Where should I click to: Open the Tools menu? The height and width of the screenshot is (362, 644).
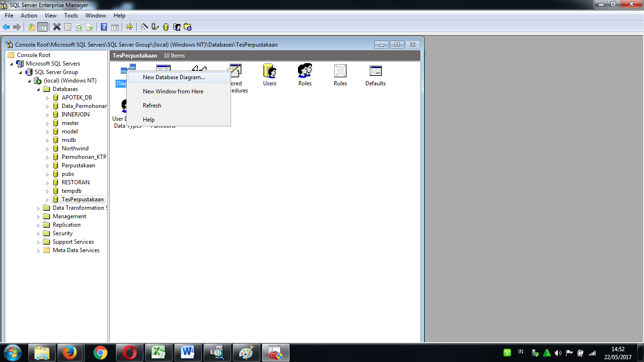pyautogui.click(x=71, y=16)
